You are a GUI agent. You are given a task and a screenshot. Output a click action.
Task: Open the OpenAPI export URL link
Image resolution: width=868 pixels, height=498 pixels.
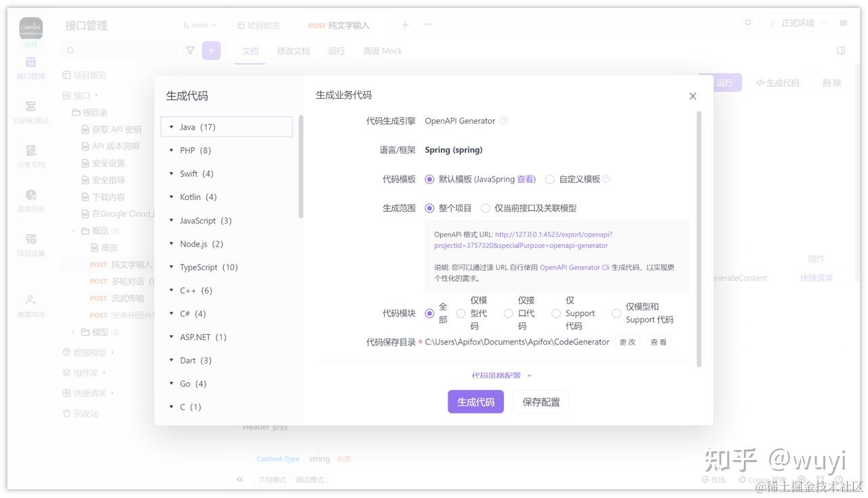pos(523,240)
